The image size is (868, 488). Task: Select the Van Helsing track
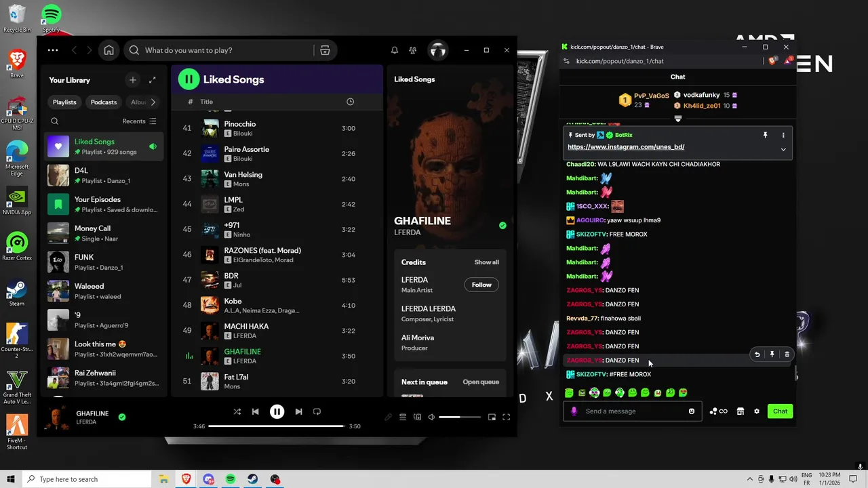coord(277,179)
